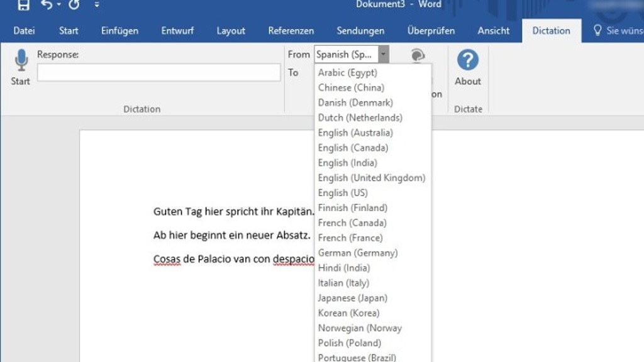Switch to the Referenzen tab
Image resolution: width=644 pixels, height=362 pixels.
[291, 31]
